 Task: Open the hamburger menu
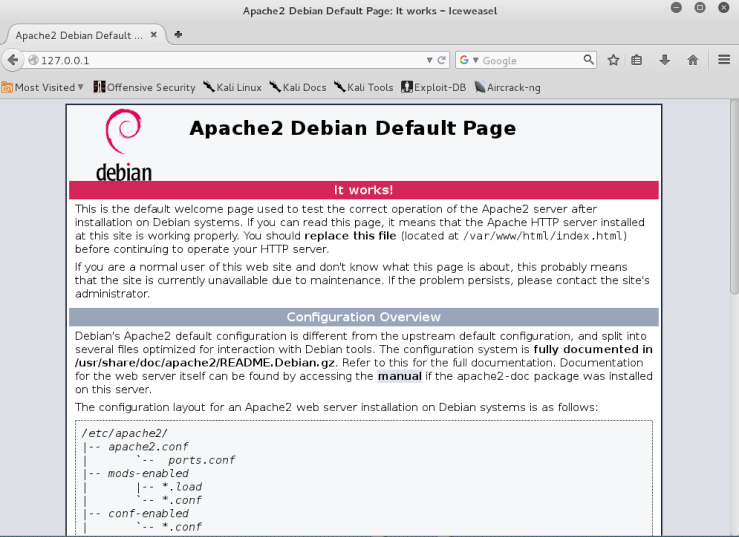click(x=724, y=60)
